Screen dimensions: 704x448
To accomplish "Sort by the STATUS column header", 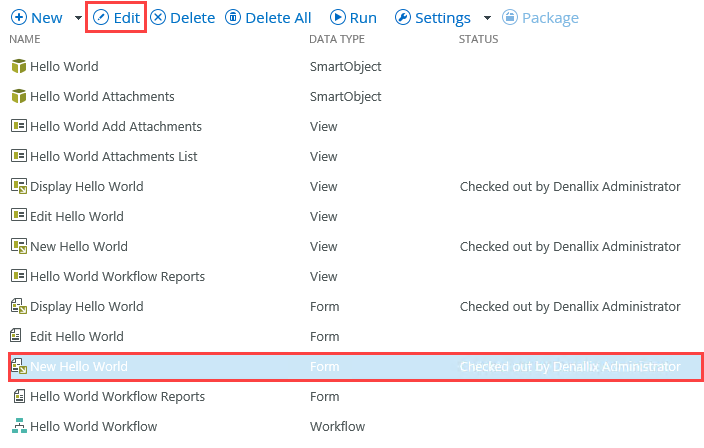I will point(478,40).
